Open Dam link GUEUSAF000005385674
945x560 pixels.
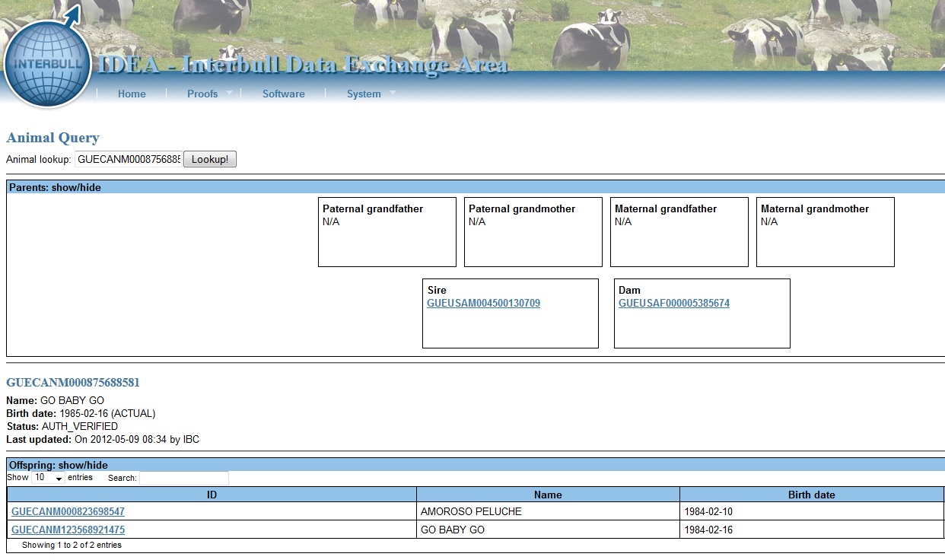(673, 303)
